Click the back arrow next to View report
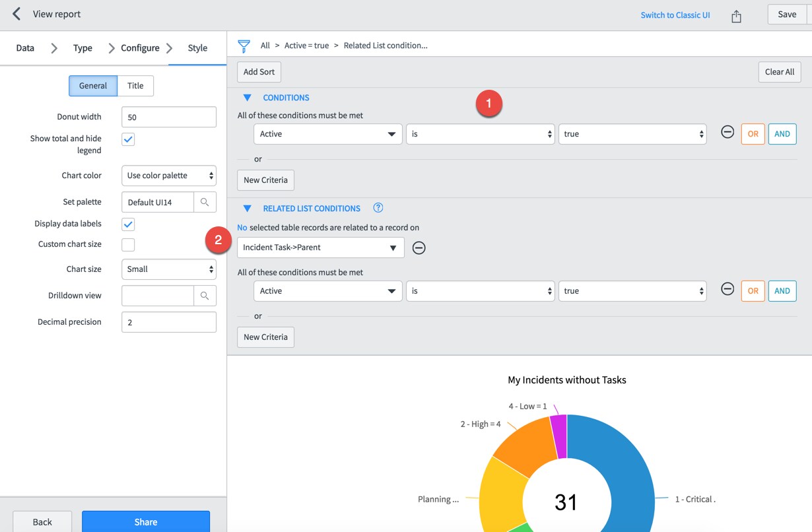Image resolution: width=812 pixels, height=532 pixels. click(x=16, y=13)
